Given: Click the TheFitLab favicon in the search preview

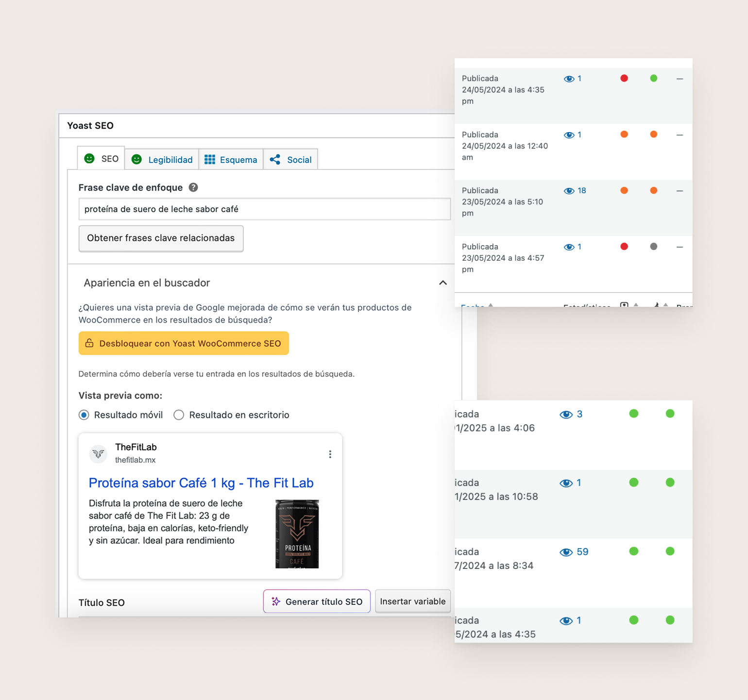Looking at the screenshot, I should pyautogui.click(x=98, y=454).
